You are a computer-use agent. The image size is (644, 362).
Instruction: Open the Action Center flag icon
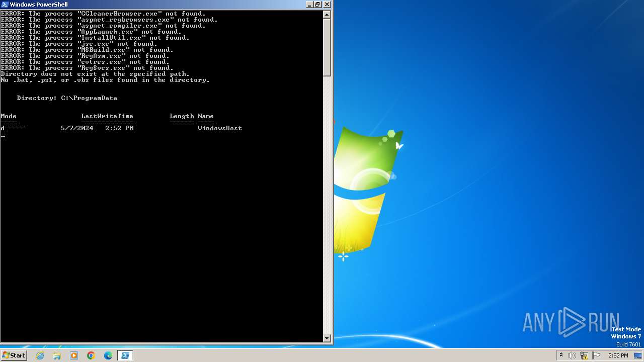(x=596, y=355)
